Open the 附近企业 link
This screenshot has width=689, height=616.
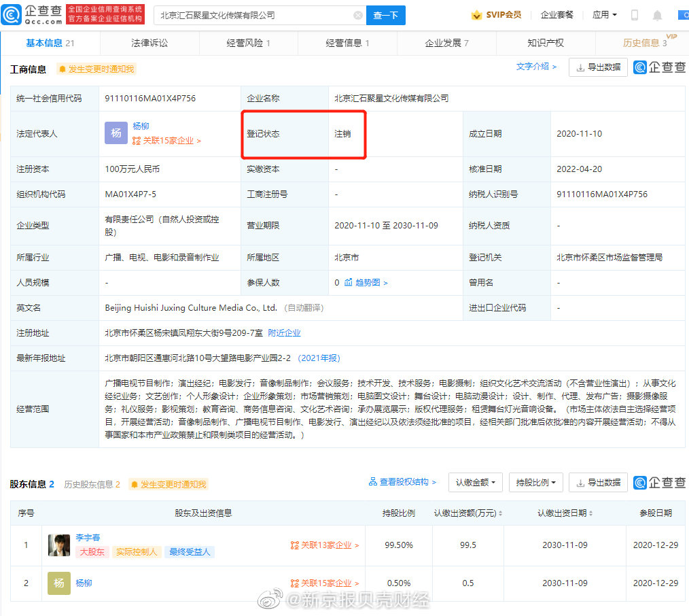284,333
